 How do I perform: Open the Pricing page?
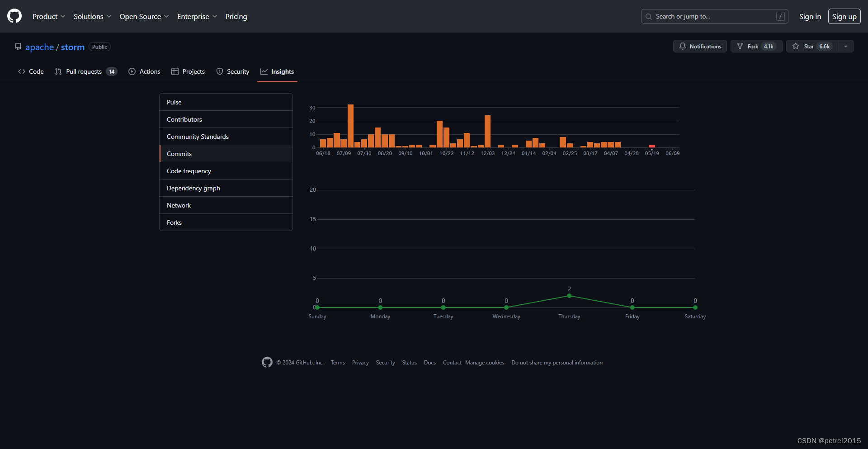point(236,16)
